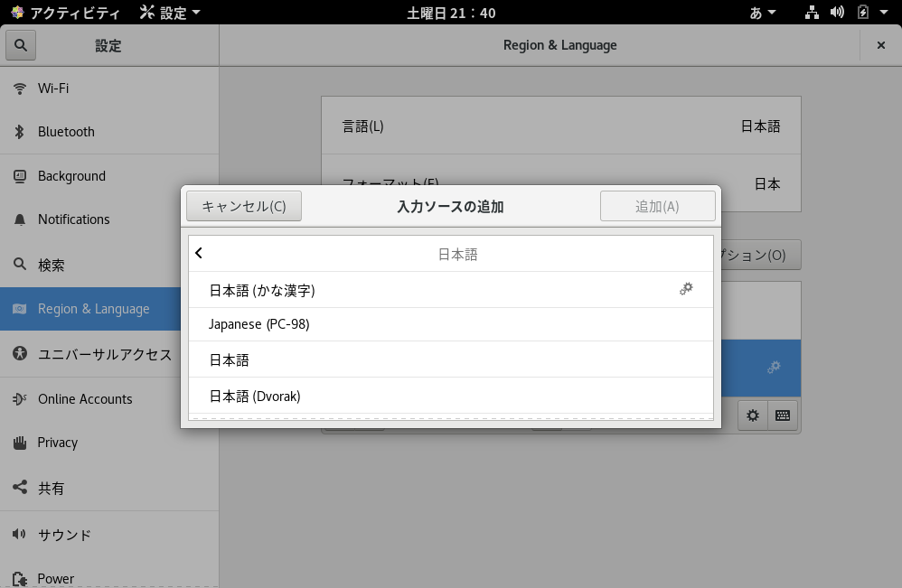The width and height of the screenshot is (902, 588).
Task: Open the あ input method menu in top bar
Action: [x=763, y=13]
